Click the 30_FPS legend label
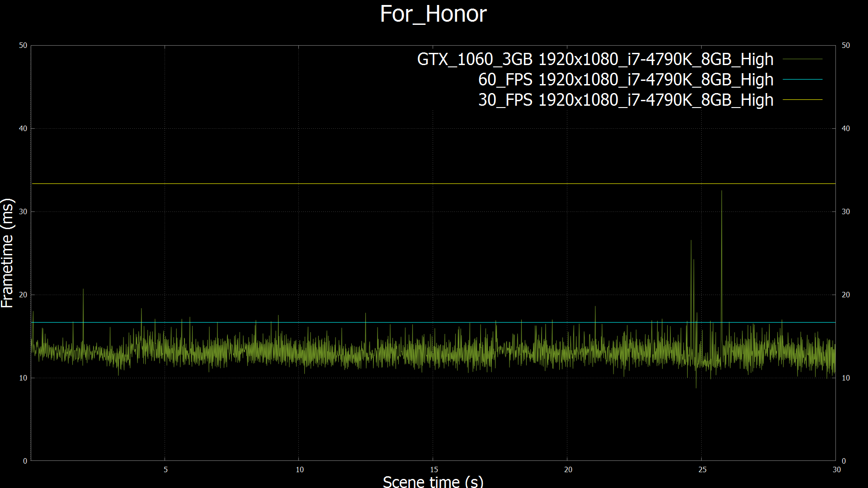 point(626,100)
